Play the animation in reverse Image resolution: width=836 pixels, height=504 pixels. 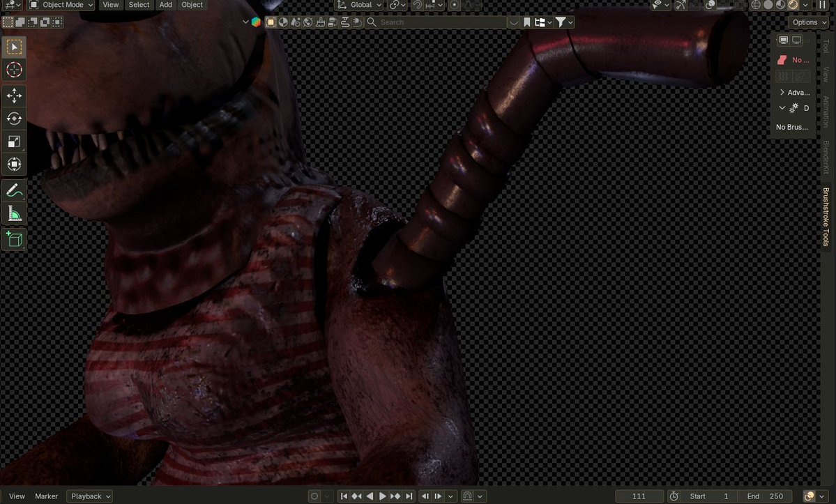point(370,496)
